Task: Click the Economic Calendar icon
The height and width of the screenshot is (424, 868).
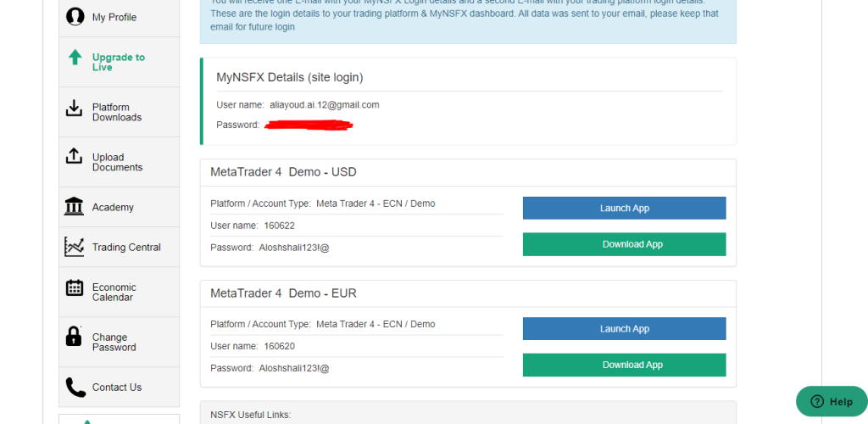Action: coord(75,287)
